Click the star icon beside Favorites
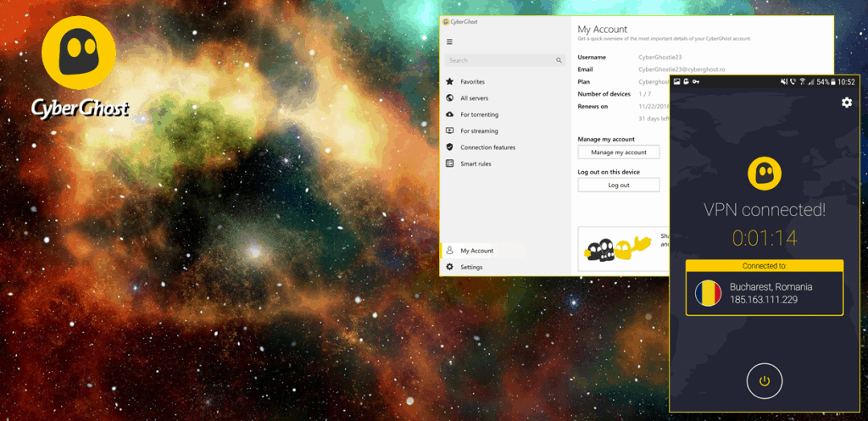 point(449,82)
